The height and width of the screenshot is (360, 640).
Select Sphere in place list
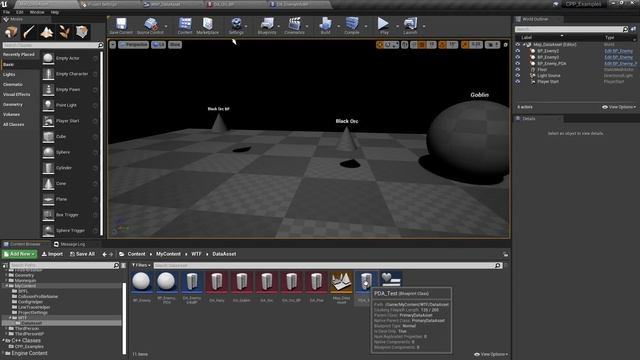70,152
